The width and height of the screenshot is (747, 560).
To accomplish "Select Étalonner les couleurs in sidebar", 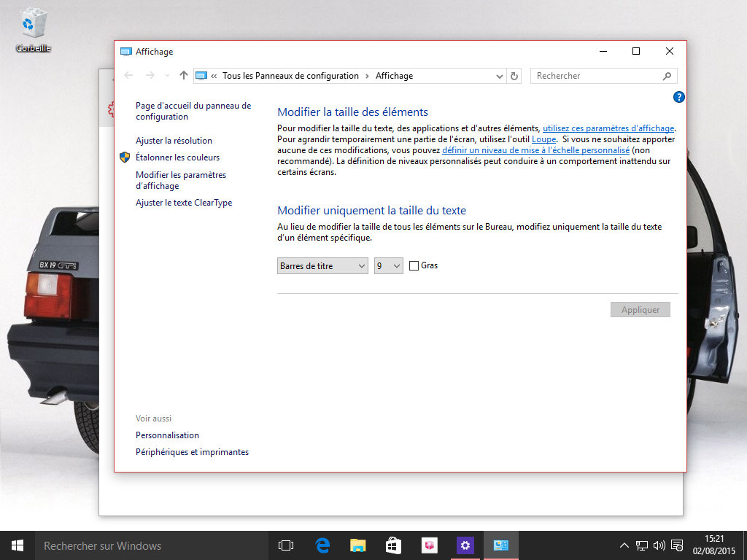I will pyautogui.click(x=177, y=157).
